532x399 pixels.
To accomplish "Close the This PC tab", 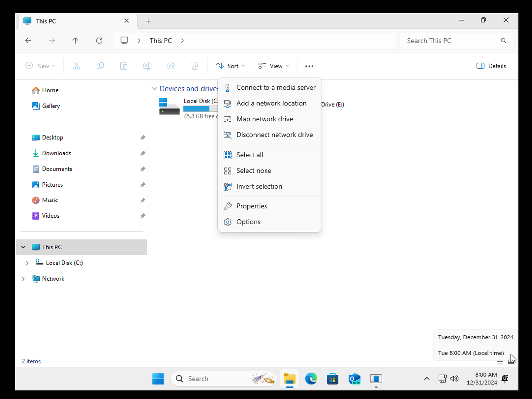I will (x=127, y=21).
